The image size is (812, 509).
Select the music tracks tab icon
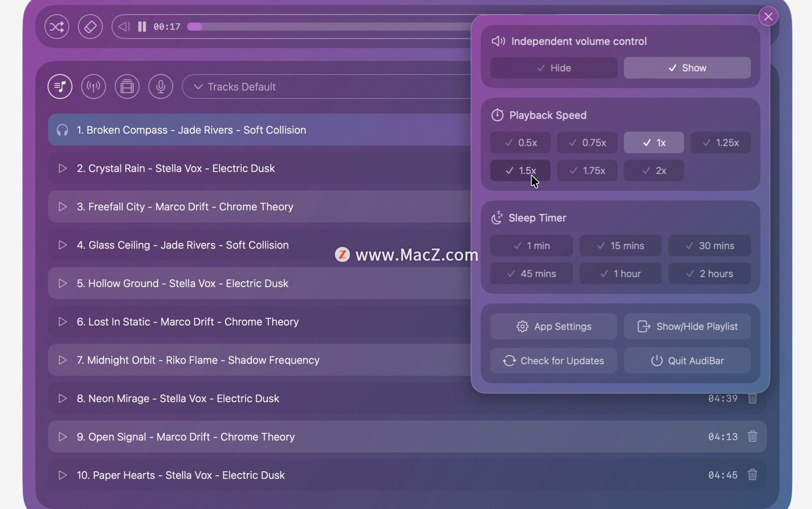(x=60, y=87)
